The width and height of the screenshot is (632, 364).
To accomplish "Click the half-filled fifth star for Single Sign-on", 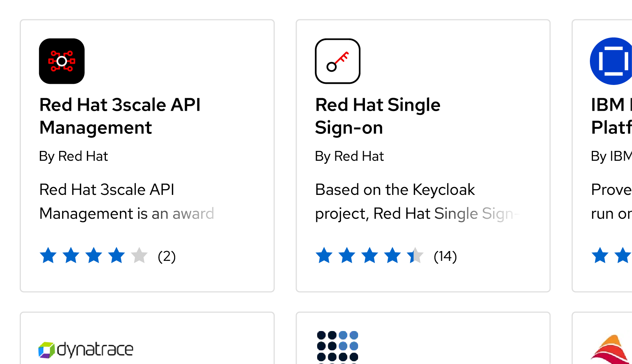I will 415,256.
